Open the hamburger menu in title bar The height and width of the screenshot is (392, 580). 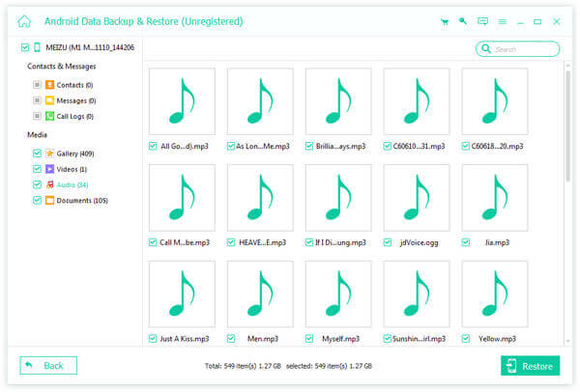coord(503,20)
